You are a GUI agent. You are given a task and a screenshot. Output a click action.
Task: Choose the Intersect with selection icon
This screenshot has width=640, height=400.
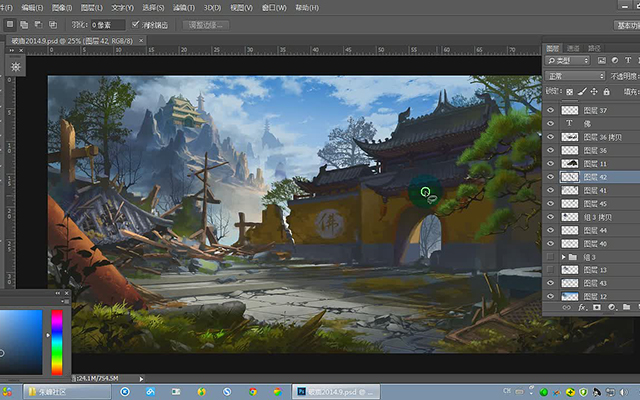(x=53, y=25)
